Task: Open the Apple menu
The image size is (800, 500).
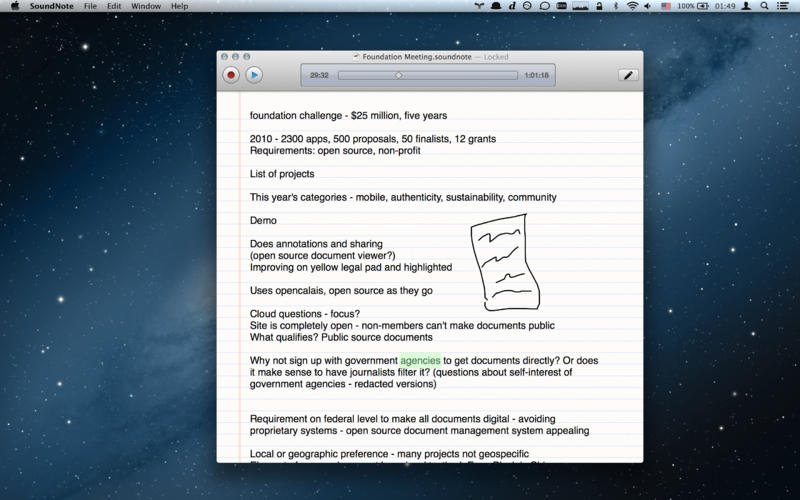Action: [14, 6]
